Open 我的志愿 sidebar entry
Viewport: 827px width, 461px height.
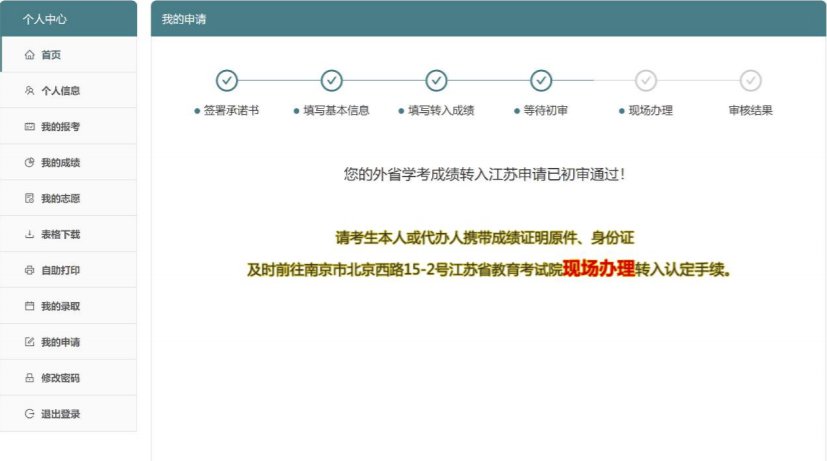[69, 198]
